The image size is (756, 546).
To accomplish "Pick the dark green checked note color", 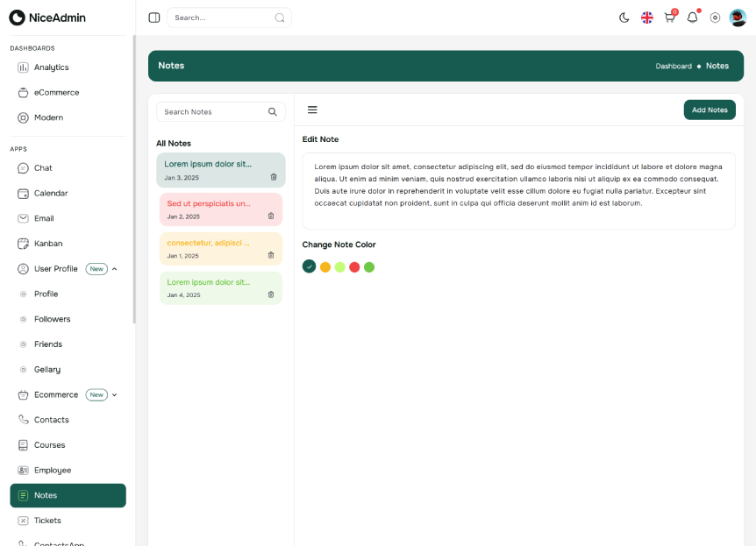I will pos(309,266).
